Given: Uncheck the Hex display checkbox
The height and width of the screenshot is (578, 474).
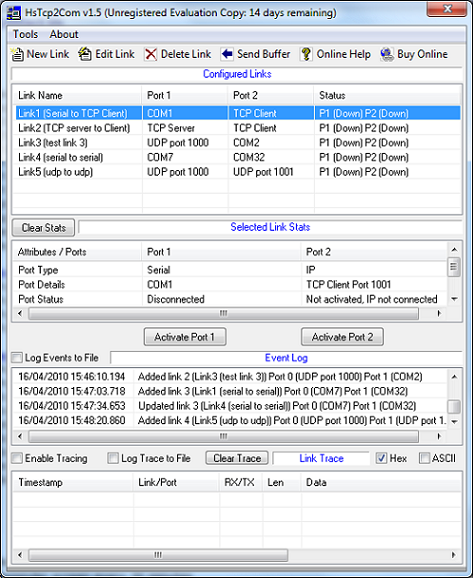Looking at the screenshot, I should tap(381, 458).
